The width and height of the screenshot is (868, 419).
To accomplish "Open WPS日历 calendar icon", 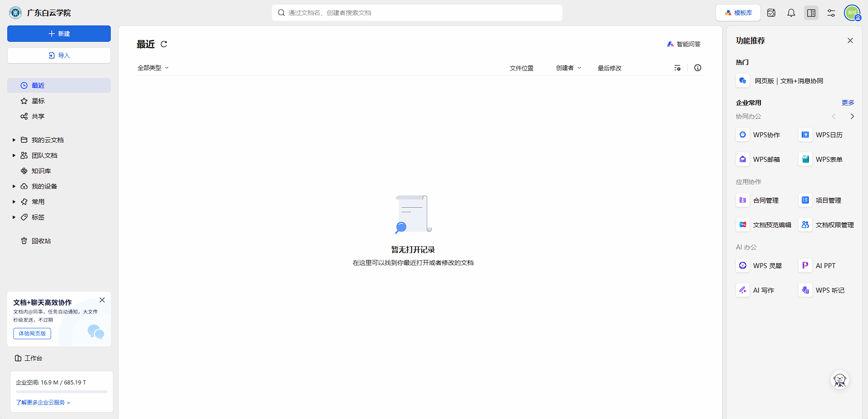I will 805,135.
